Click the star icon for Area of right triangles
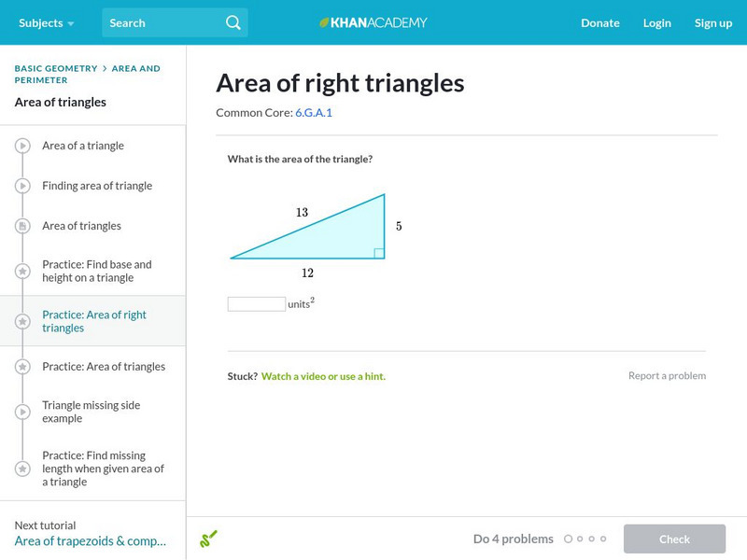The width and height of the screenshot is (747, 560). (22, 321)
